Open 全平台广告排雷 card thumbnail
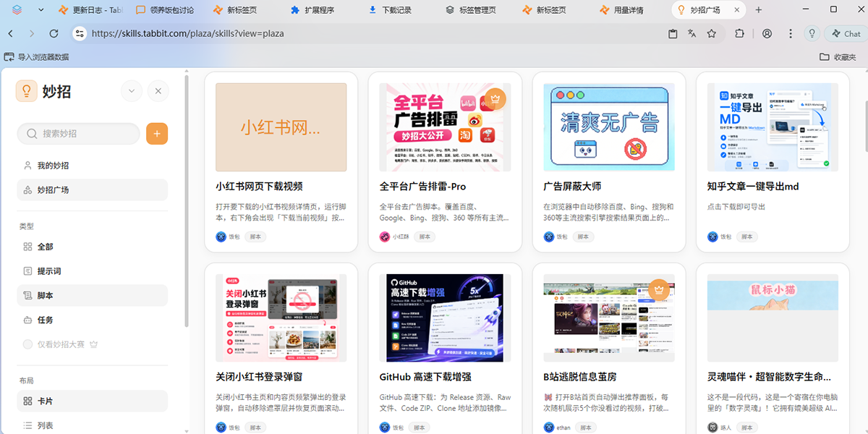This screenshot has height=434, width=868. click(445, 127)
